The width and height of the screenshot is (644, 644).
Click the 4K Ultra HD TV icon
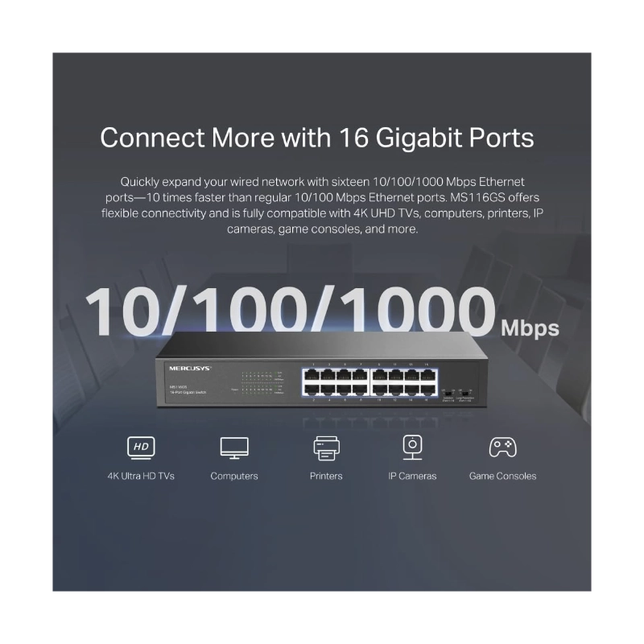click(x=141, y=448)
